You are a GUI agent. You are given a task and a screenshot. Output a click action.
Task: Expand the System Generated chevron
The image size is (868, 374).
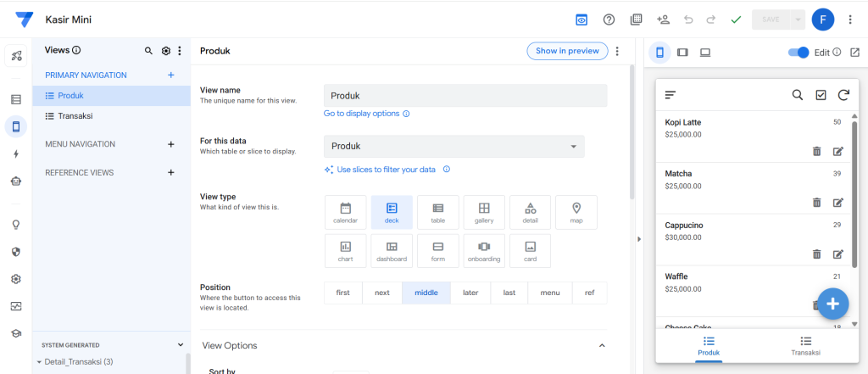[181, 344]
